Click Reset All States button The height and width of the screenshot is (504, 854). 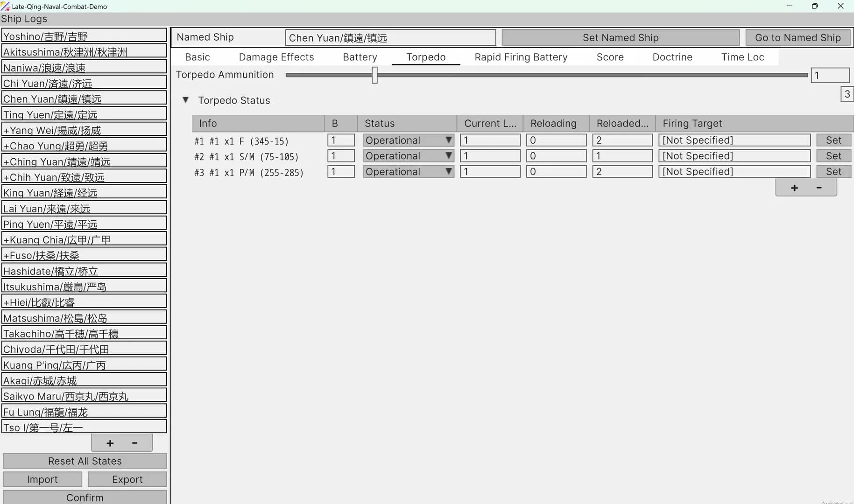[85, 461]
